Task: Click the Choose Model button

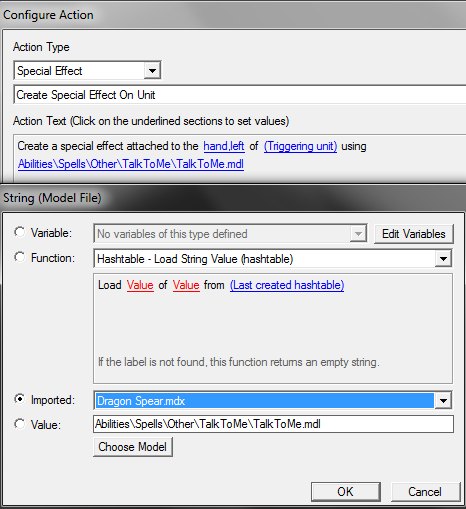Action: 133,447
